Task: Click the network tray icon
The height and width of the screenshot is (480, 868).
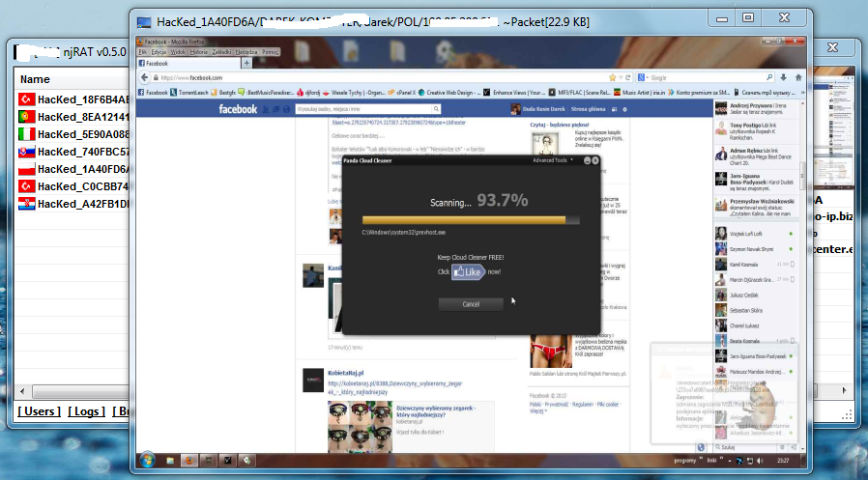Action: 750,461
